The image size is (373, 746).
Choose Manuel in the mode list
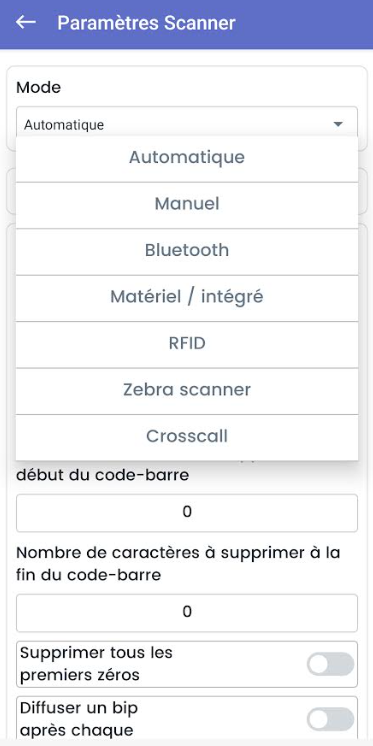(186, 204)
